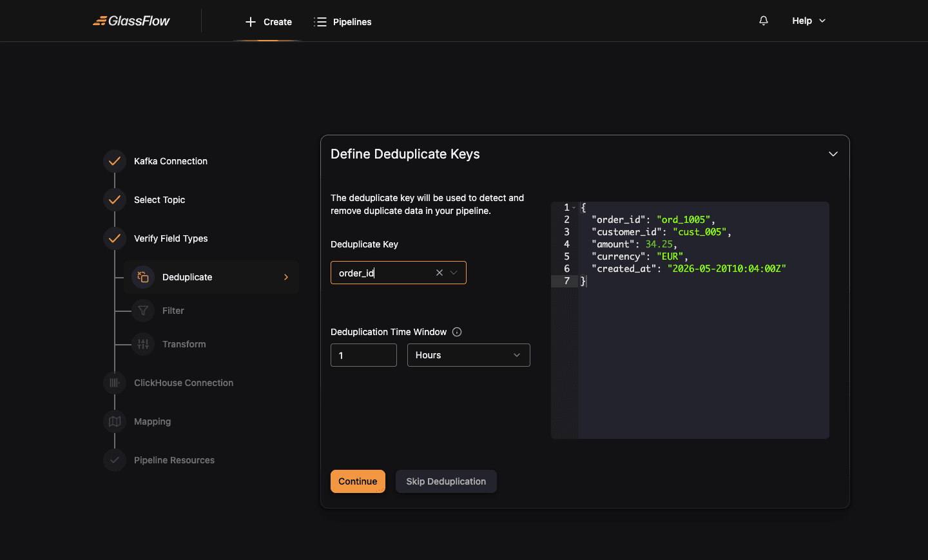Screen dimensions: 928x560
Task: Open the GlassFlow logo home link
Action: coord(131,21)
